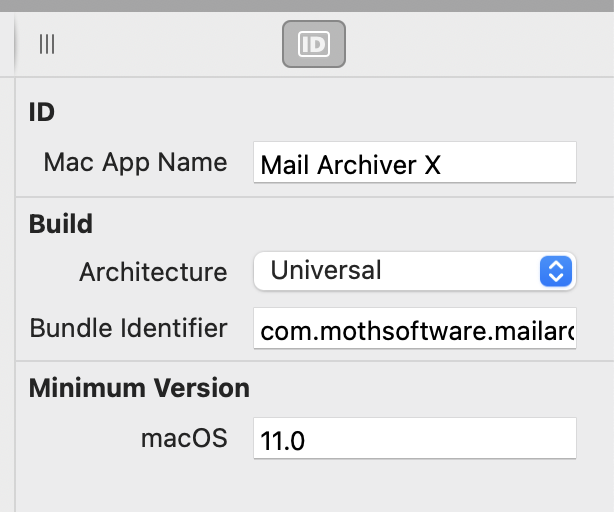Click the Architecture label
Screen dimensions: 614x512
coord(153,272)
